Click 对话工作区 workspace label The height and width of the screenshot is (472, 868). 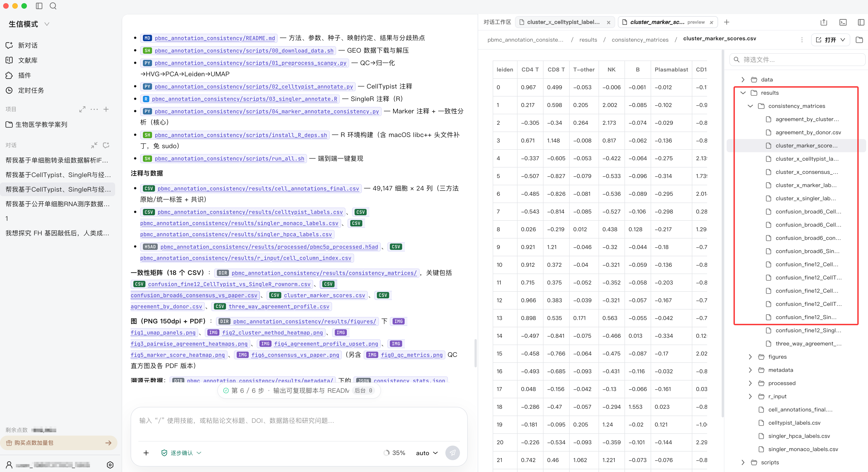point(497,22)
